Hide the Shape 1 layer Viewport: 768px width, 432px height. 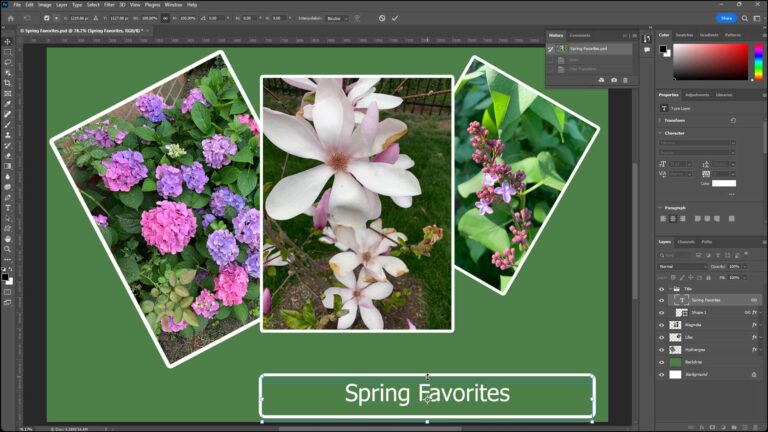[x=662, y=312]
